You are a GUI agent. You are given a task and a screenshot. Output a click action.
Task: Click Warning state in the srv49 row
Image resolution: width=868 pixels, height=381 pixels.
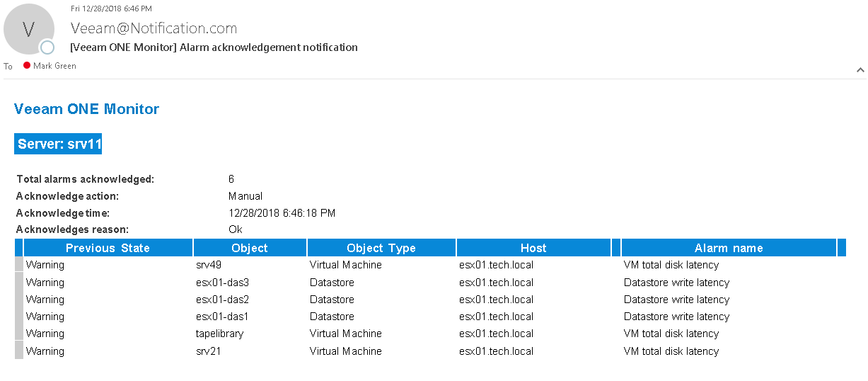click(x=45, y=265)
